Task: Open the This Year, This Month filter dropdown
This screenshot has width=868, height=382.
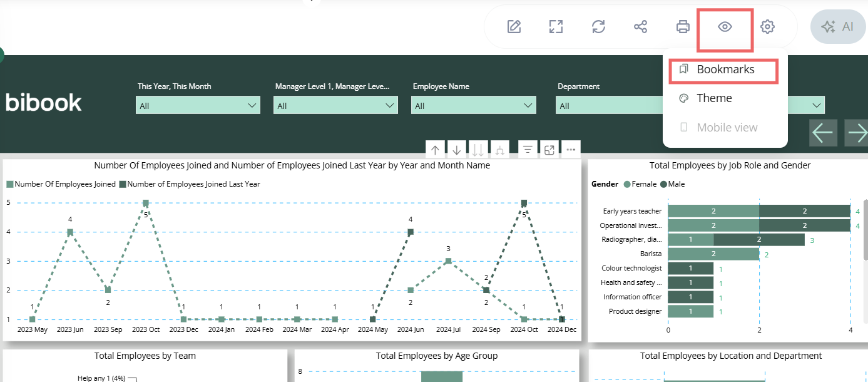Action: 198,105
